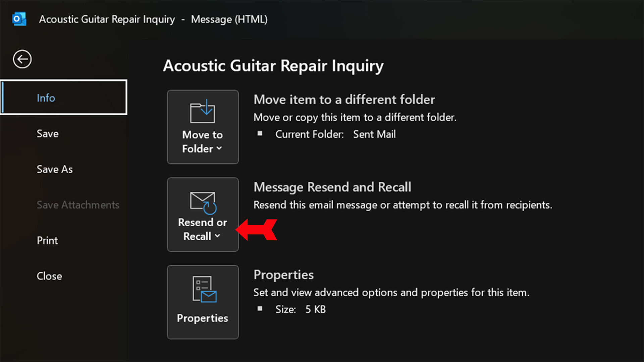Select the greyed-out Save Attachments entry
Image resolution: width=644 pixels, height=362 pixels.
coord(78,205)
